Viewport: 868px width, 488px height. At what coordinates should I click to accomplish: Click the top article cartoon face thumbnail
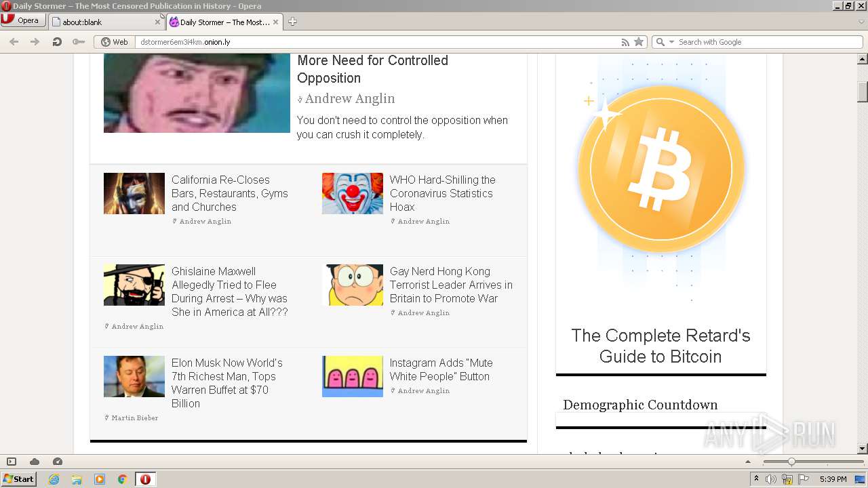197,93
